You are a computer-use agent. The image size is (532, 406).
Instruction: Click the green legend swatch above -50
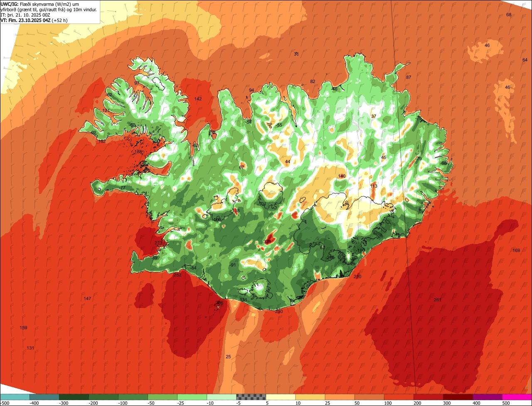(x=162, y=397)
